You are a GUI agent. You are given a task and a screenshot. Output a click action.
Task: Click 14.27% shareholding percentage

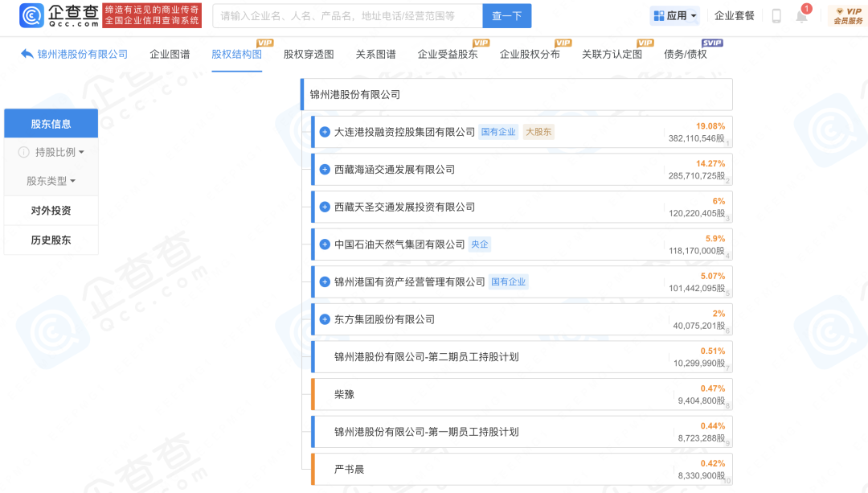[710, 164]
